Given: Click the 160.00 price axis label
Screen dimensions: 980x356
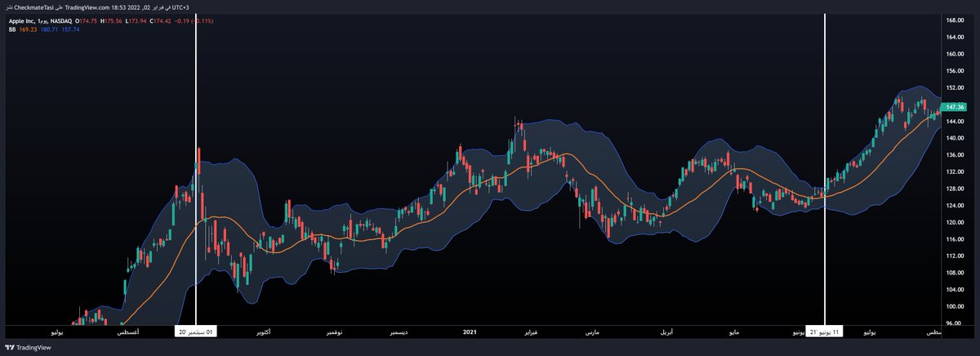Looking at the screenshot, I should point(956,54).
